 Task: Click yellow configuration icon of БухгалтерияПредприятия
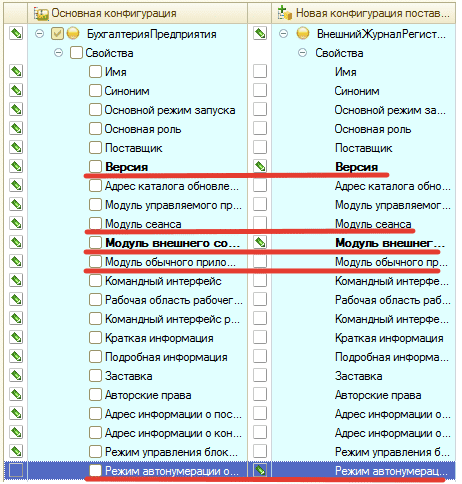[x=73, y=33]
